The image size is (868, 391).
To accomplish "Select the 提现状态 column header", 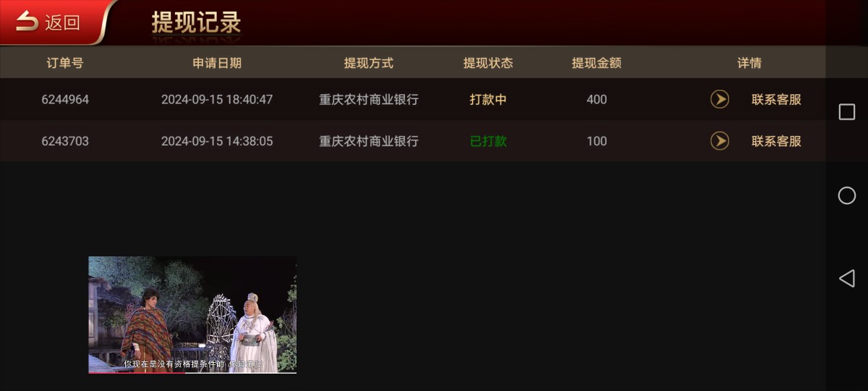I will (488, 63).
